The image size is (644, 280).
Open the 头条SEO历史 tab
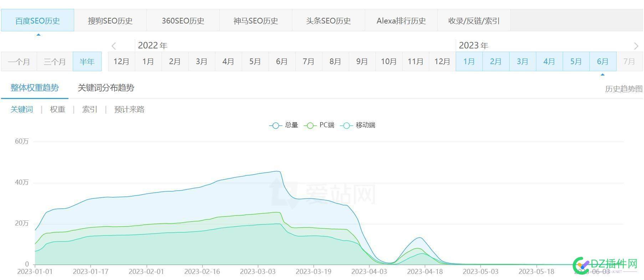(x=328, y=21)
